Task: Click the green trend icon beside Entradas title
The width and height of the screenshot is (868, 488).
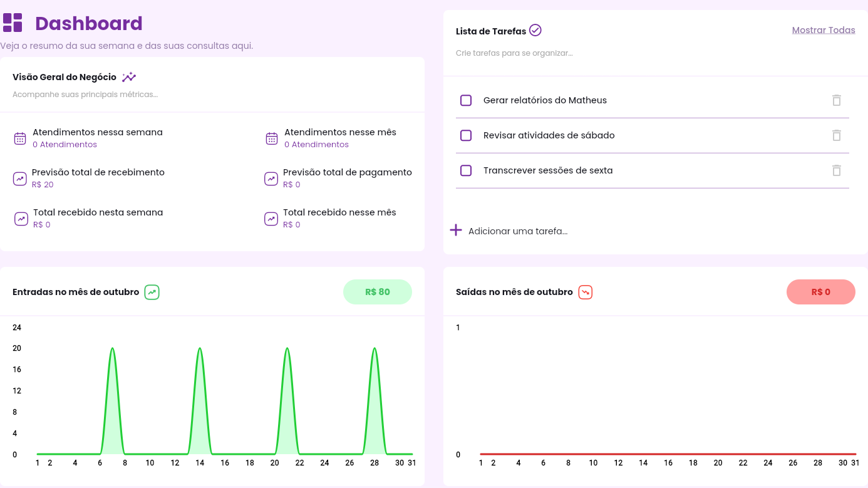Action: [152, 292]
